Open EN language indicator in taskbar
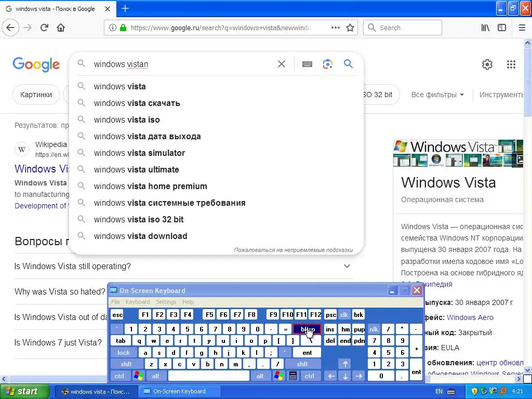 tap(438, 391)
